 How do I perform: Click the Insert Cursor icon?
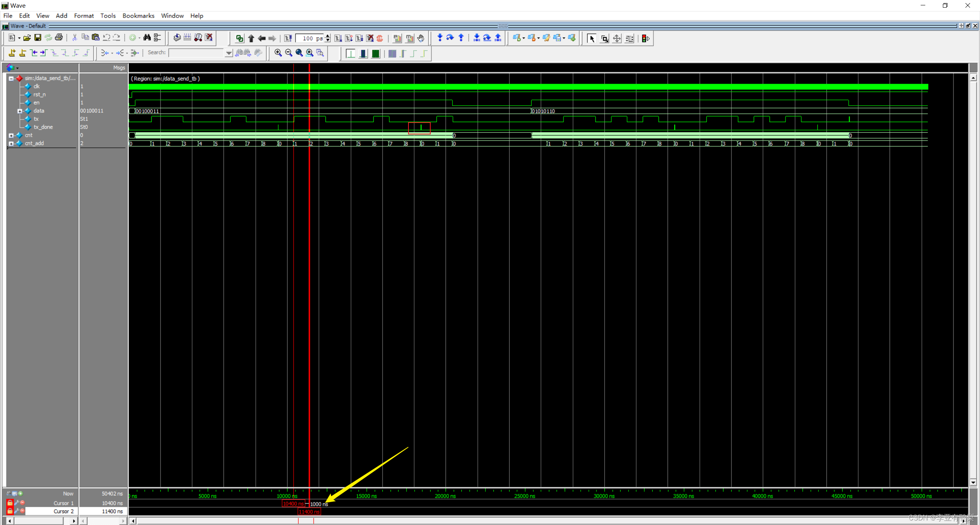pyautogui.click(x=12, y=53)
